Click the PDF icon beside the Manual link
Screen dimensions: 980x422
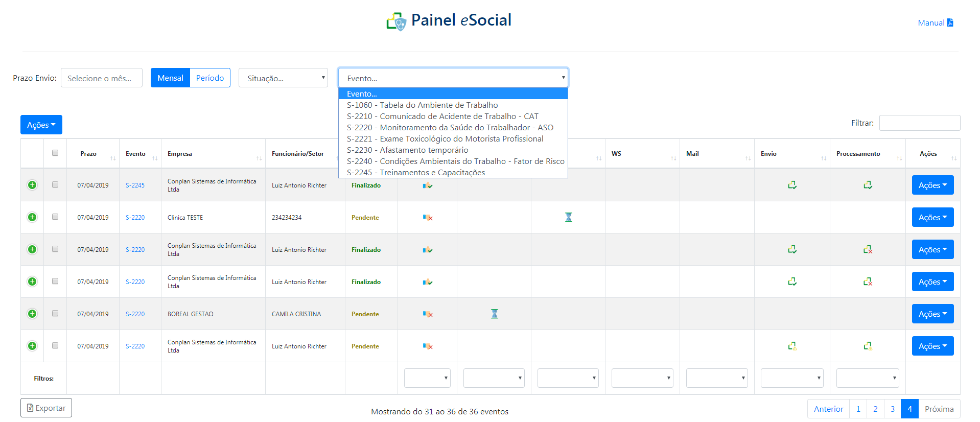(x=950, y=22)
